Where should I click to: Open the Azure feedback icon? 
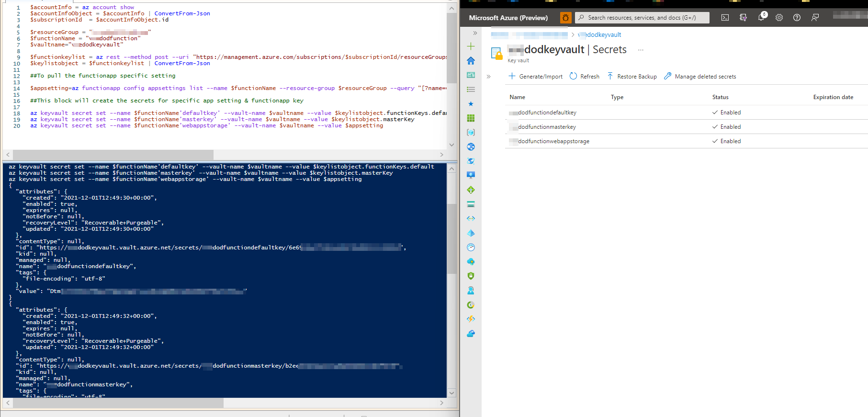click(x=815, y=18)
